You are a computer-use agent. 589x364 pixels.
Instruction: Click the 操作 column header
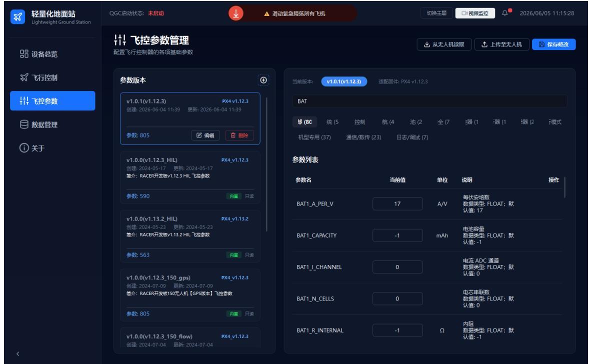pos(553,180)
